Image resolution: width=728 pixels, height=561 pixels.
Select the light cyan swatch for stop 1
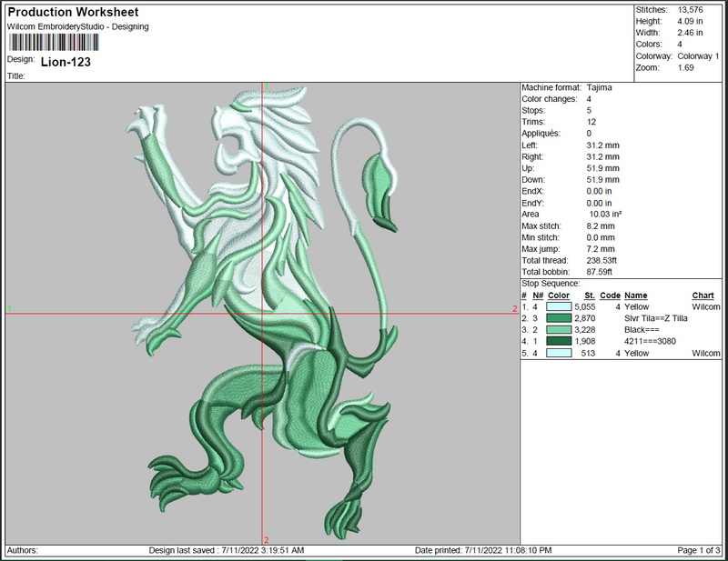point(559,307)
